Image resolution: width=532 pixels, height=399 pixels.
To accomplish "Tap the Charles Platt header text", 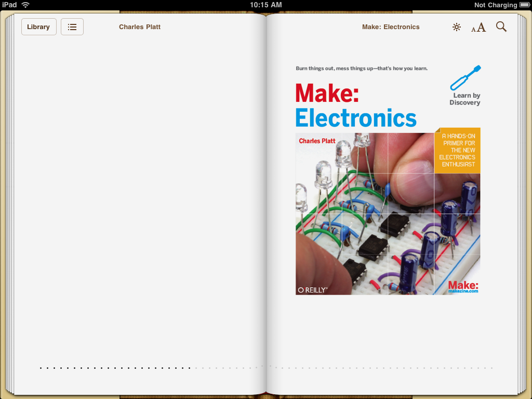I will pyautogui.click(x=139, y=27).
